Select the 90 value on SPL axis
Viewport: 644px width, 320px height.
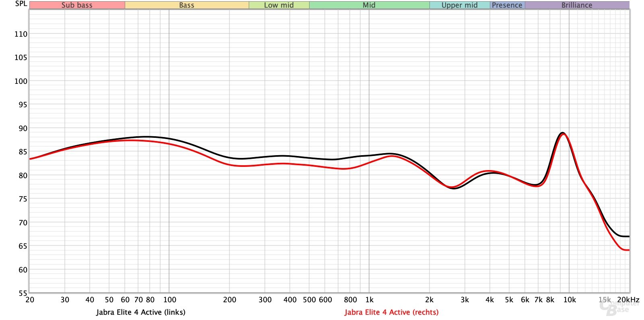click(x=23, y=128)
